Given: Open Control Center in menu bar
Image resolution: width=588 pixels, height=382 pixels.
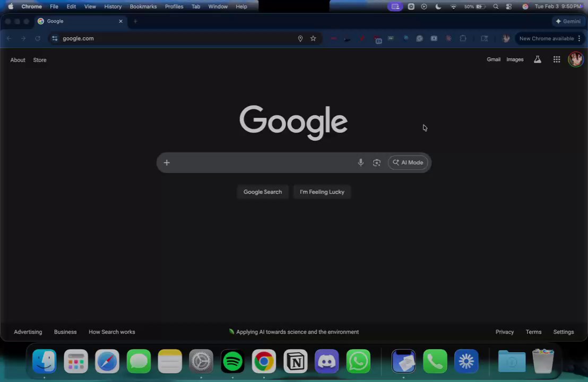Looking at the screenshot, I should pyautogui.click(x=509, y=6).
